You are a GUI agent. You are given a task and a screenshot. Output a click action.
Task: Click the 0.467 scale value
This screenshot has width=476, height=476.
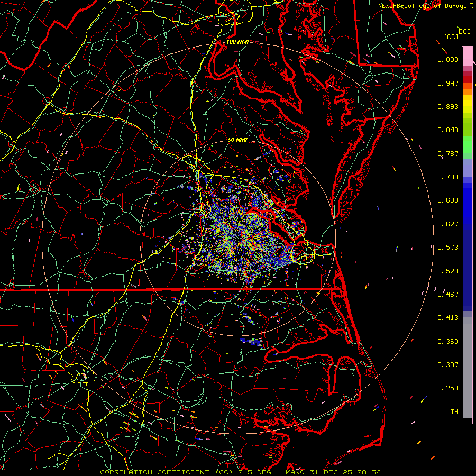tap(448, 295)
